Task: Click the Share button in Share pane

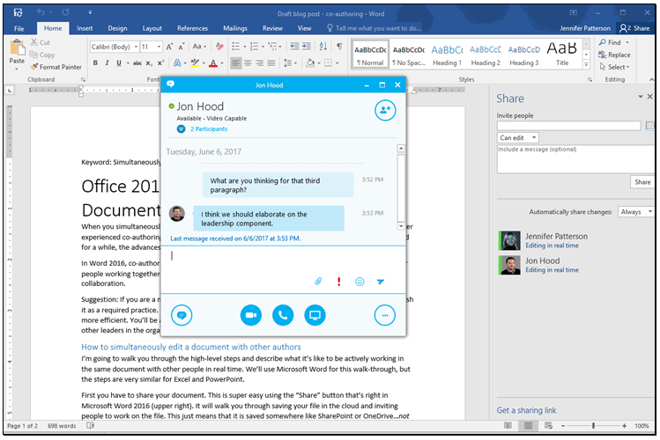Action: coord(642,182)
